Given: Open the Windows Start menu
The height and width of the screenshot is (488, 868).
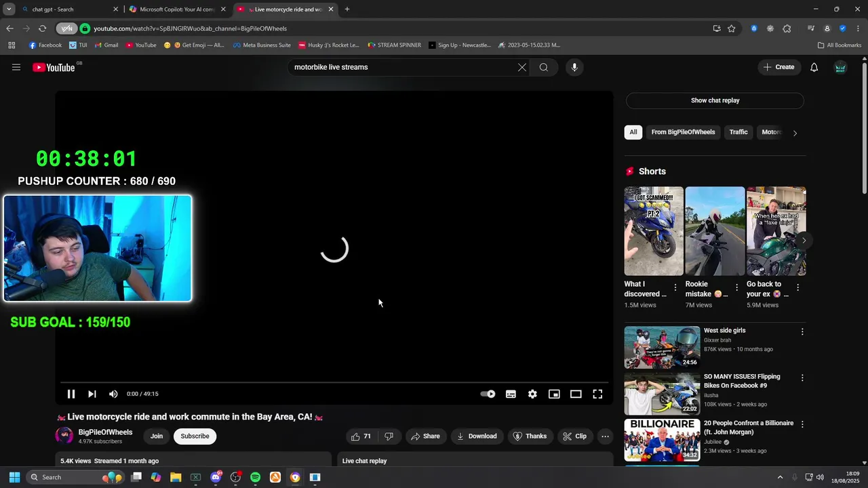Looking at the screenshot, I should [14, 477].
